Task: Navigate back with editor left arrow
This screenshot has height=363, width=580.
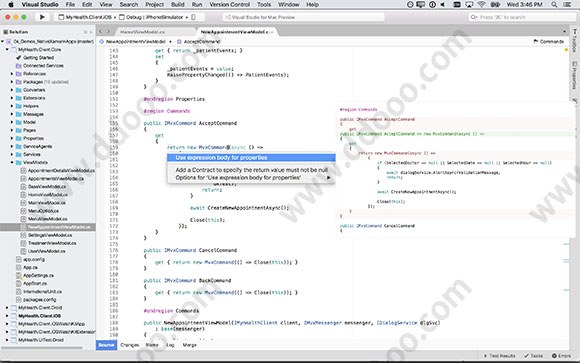Action: pos(101,32)
